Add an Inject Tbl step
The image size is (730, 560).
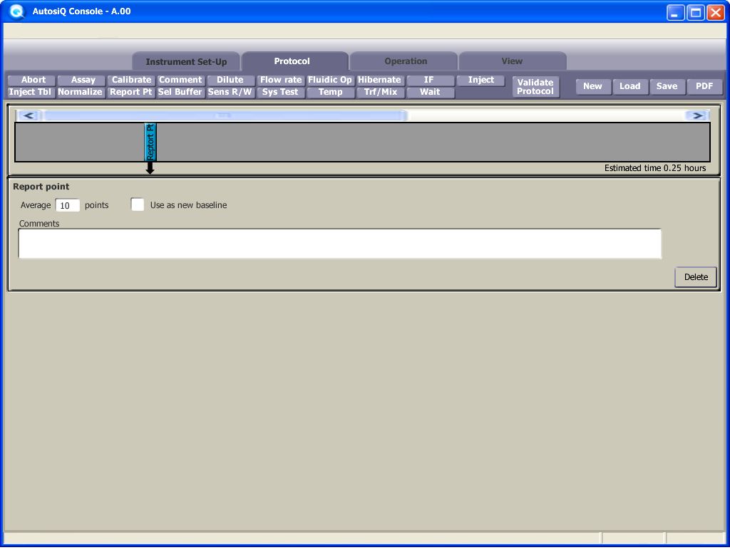tap(31, 92)
